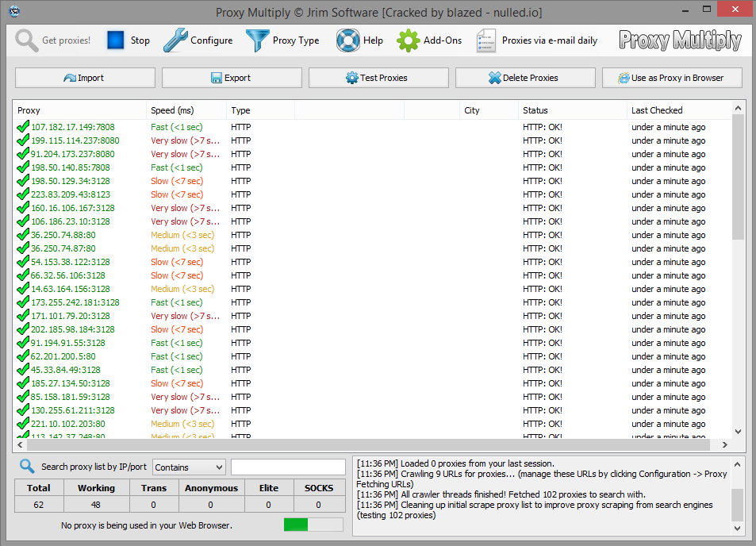Screen dimensions: 756x546
Task: Click the Add-Ons green gear icon
Action: coord(408,40)
